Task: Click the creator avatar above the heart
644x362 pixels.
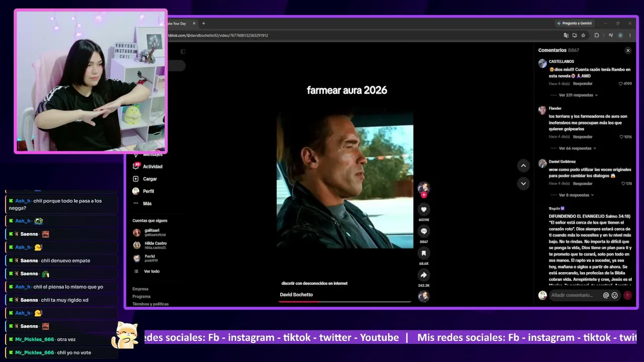Action: (x=424, y=187)
